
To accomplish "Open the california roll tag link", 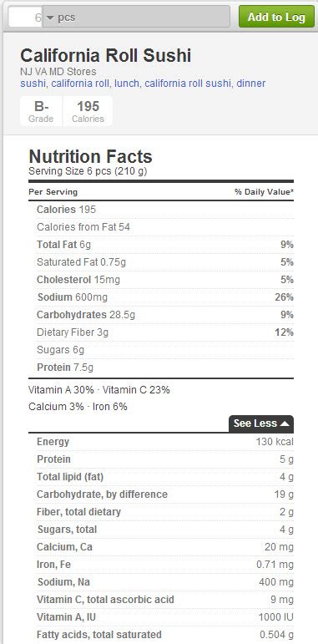I will pyautogui.click(x=80, y=84).
